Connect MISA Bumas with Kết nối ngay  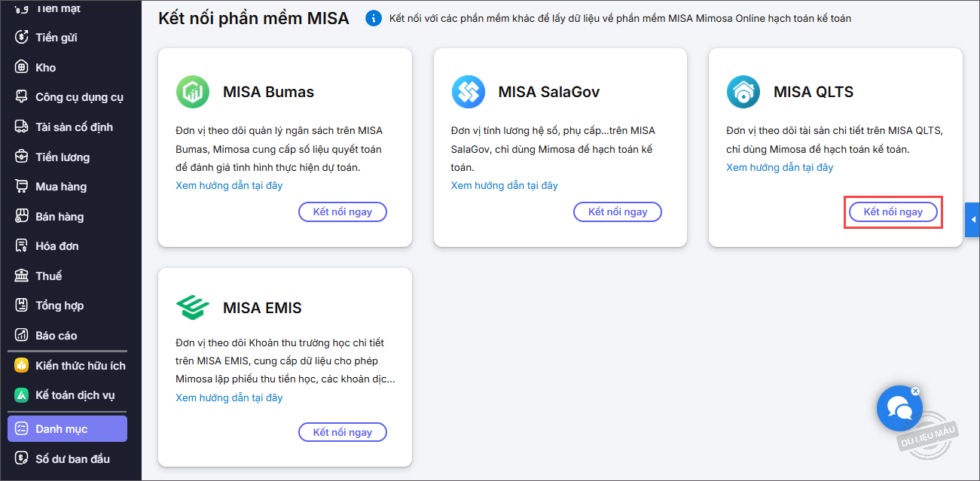pyautogui.click(x=343, y=212)
